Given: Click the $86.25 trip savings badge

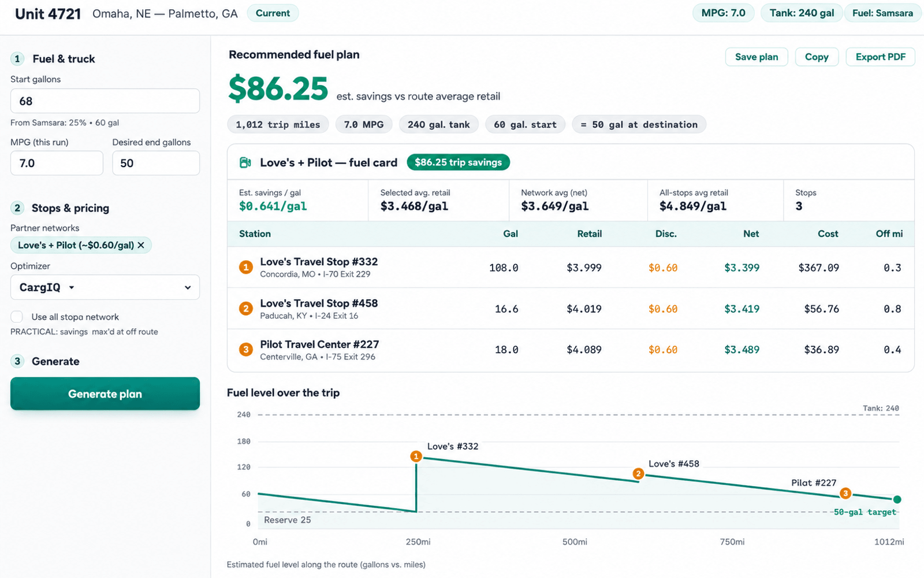Looking at the screenshot, I should tap(458, 162).
